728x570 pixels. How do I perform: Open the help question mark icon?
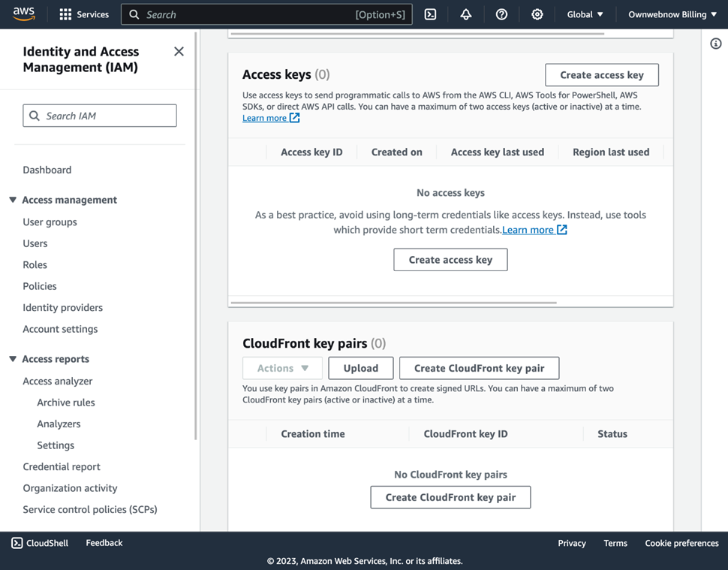tap(501, 14)
